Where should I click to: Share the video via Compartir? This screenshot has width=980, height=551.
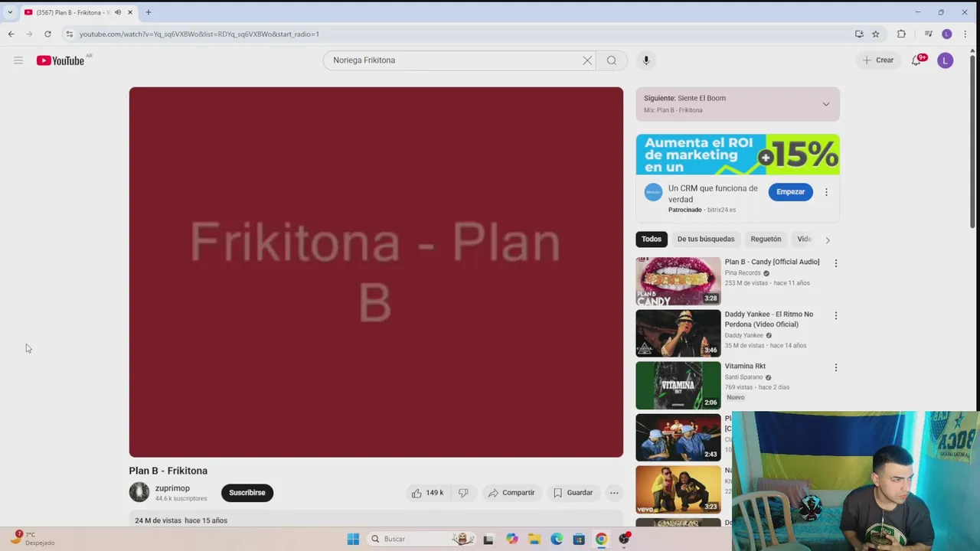511,493
